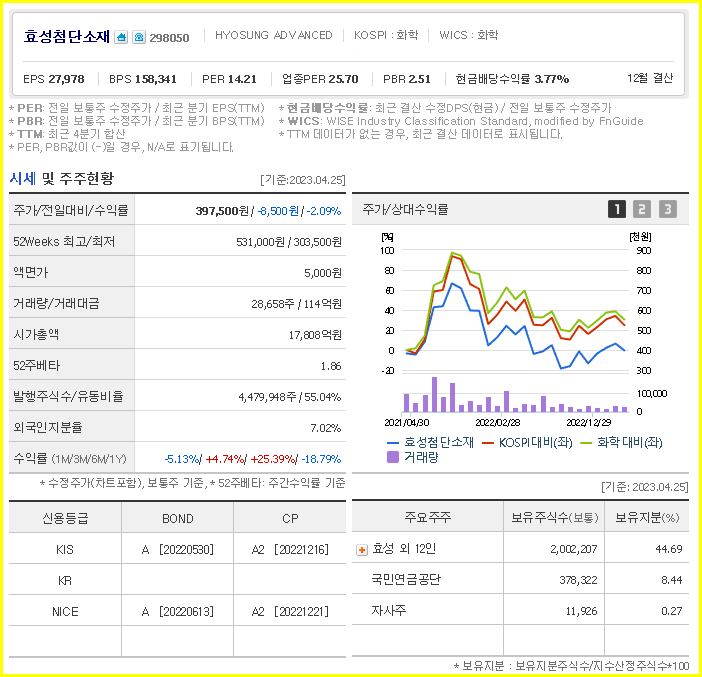
Task: Select the 업종PER value 25.70
Action: click(x=342, y=79)
